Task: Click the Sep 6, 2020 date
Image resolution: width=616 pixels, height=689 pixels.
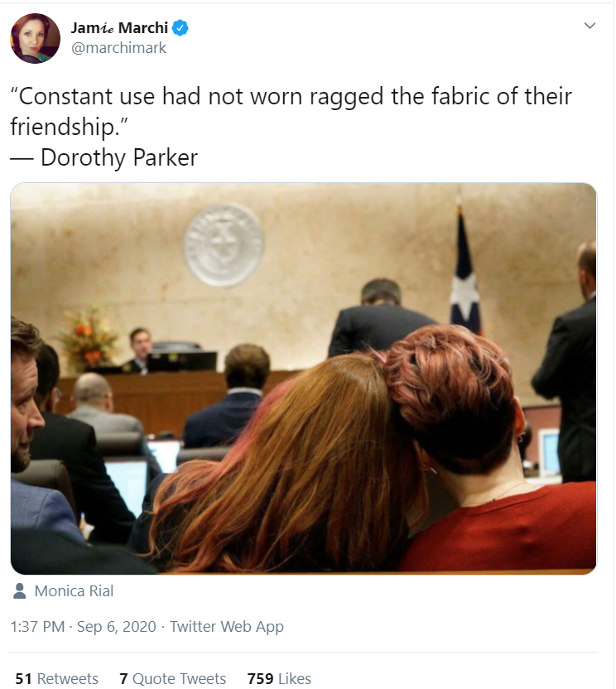Action: tap(117, 626)
